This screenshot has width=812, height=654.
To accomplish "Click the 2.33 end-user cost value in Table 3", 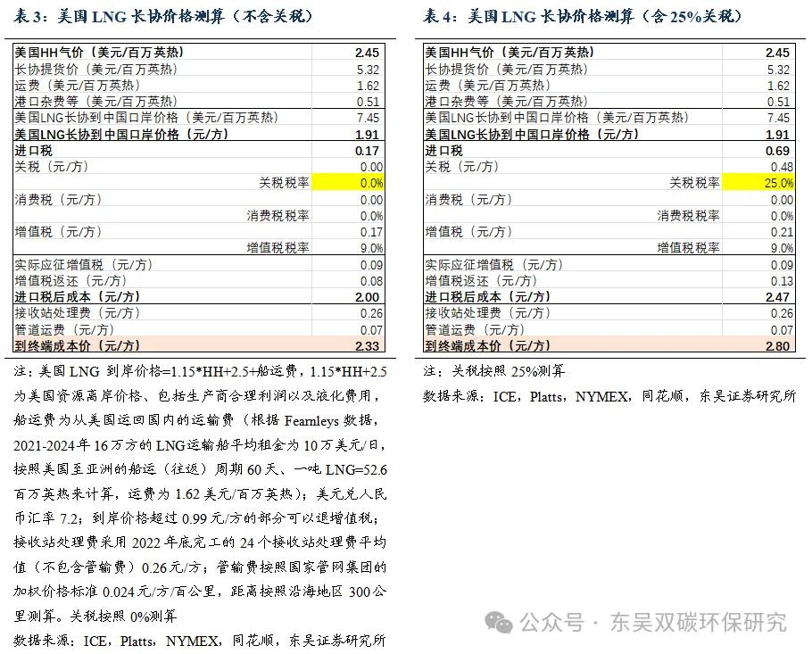I will (x=367, y=346).
